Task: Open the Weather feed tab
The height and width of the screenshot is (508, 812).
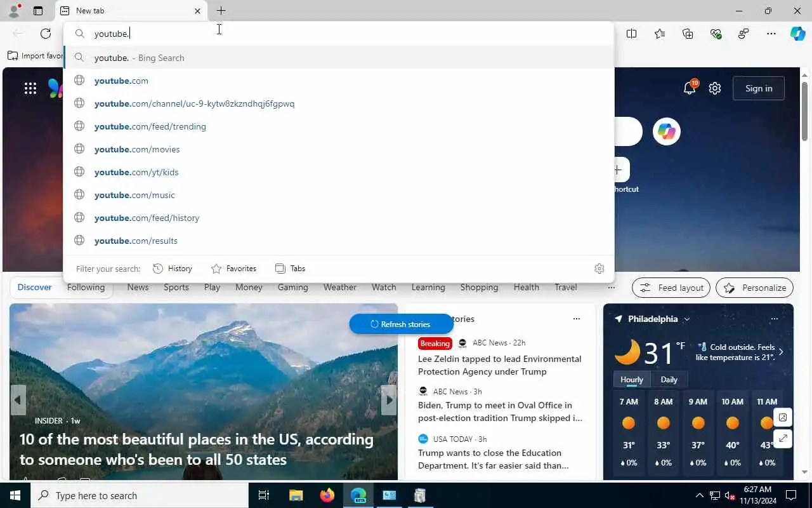Action: (340, 288)
